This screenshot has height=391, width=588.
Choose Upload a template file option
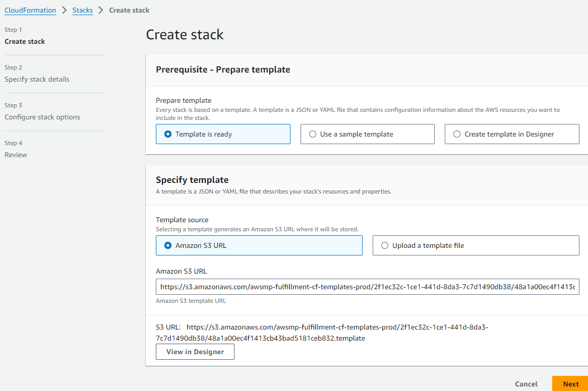pyautogui.click(x=476, y=245)
